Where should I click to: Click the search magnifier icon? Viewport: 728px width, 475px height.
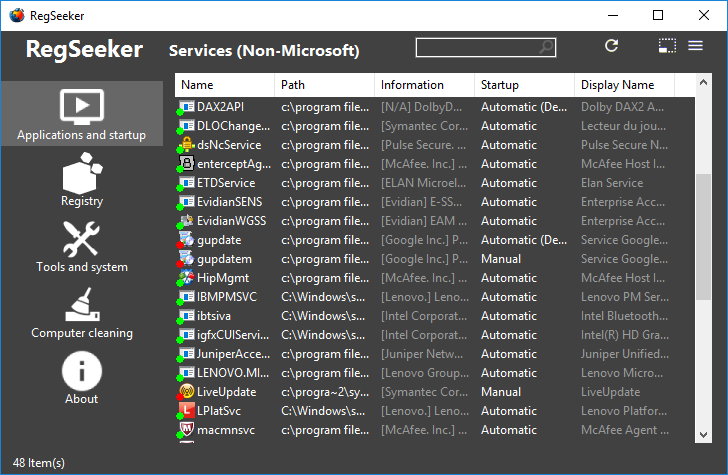546,47
